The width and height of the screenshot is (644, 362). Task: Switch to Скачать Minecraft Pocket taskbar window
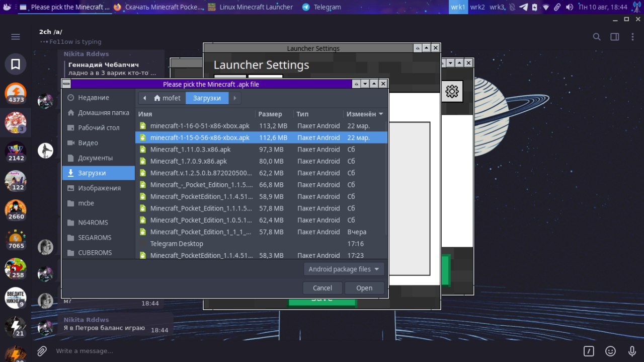click(x=159, y=7)
